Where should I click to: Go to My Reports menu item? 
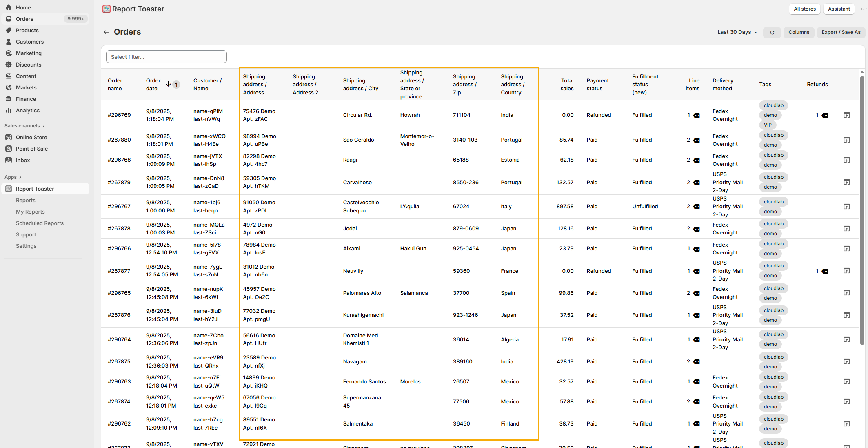[30, 212]
